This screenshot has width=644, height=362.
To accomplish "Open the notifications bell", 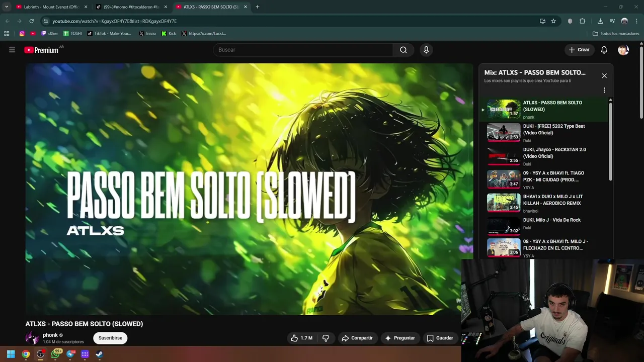I will coord(604,50).
